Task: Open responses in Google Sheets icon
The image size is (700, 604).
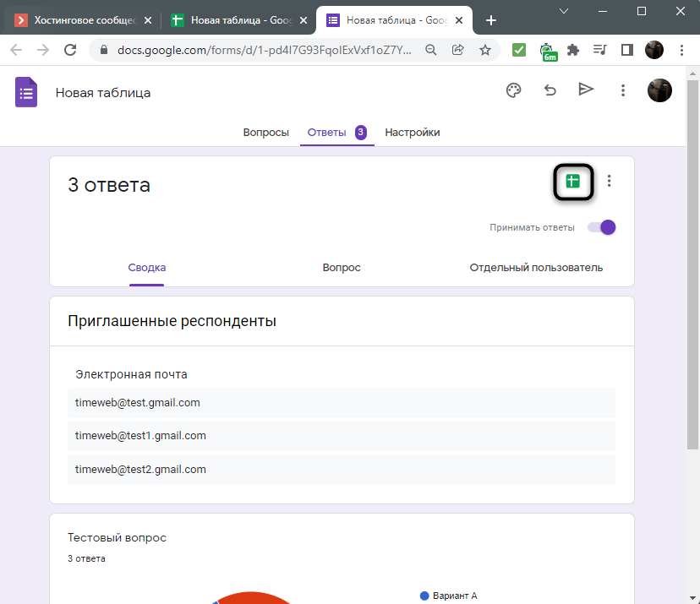Action: point(573,181)
